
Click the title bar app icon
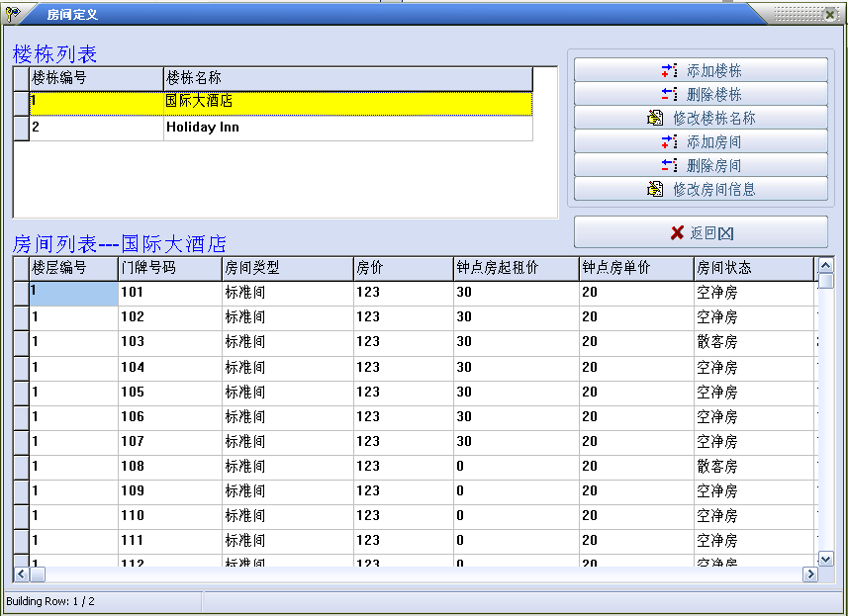(13, 14)
